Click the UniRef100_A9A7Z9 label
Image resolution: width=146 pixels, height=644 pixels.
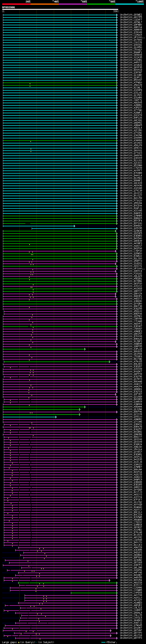click(131, 548)
